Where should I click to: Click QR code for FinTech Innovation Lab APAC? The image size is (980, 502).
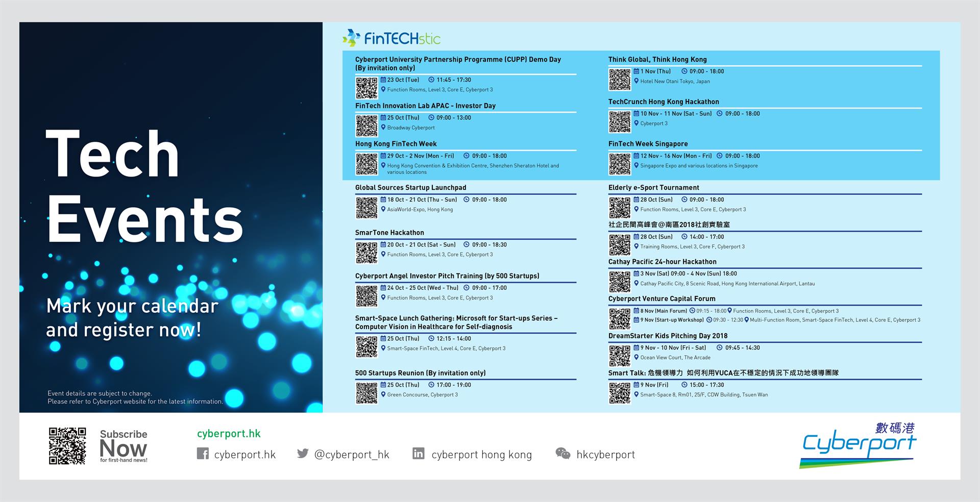tap(366, 126)
